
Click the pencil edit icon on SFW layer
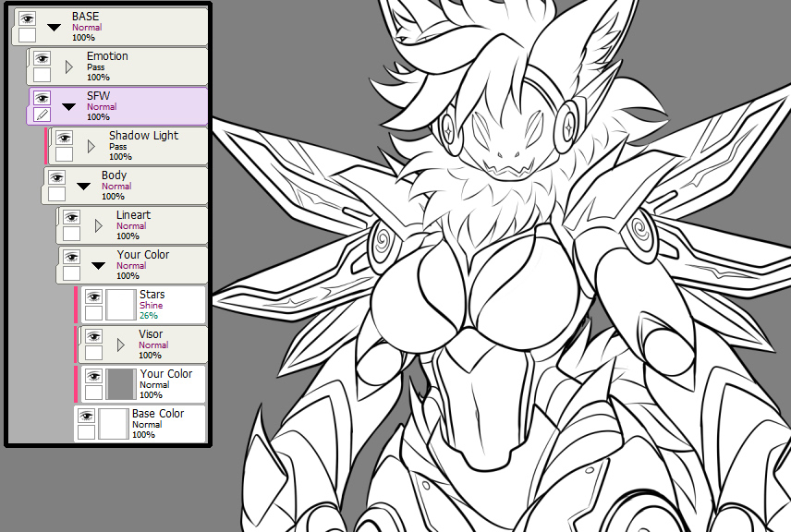coord(42,115)
